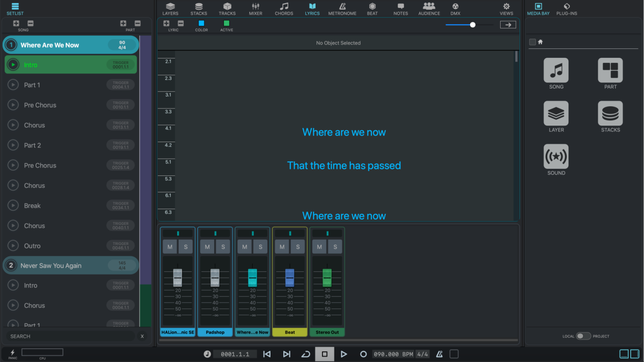The image size is (644, 362).
Task: Click the Setlist panel icon
Action: click(15, 8)
